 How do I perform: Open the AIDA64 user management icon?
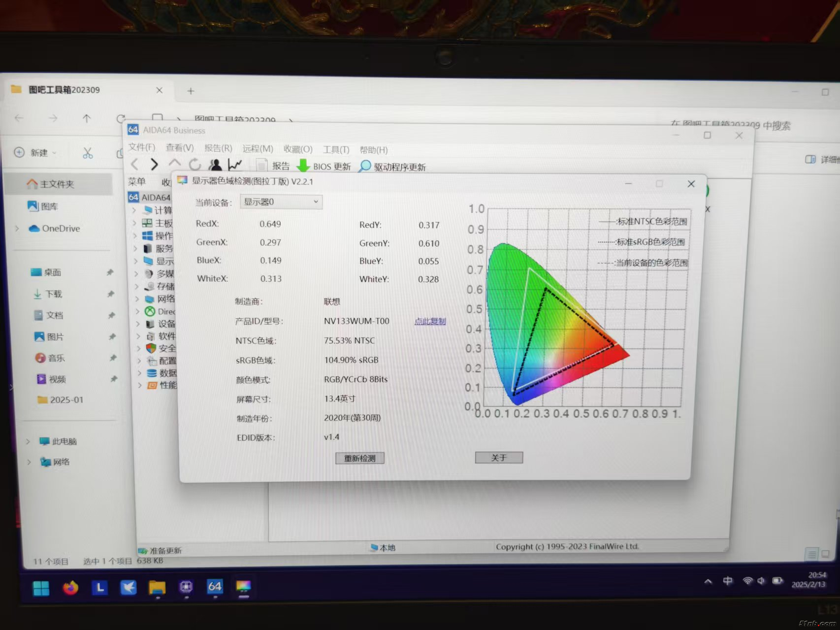[x=215, y=165]
